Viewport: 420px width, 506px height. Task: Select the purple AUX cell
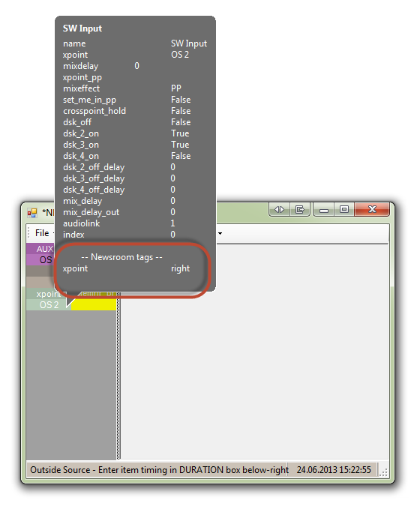(x=40, y=249)
